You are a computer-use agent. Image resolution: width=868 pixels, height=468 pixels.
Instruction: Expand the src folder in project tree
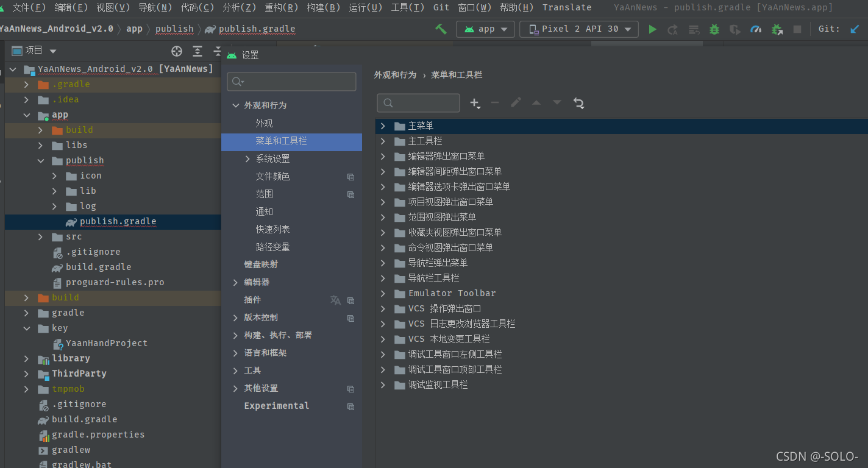pyautogui.click(x=41, y=237)
